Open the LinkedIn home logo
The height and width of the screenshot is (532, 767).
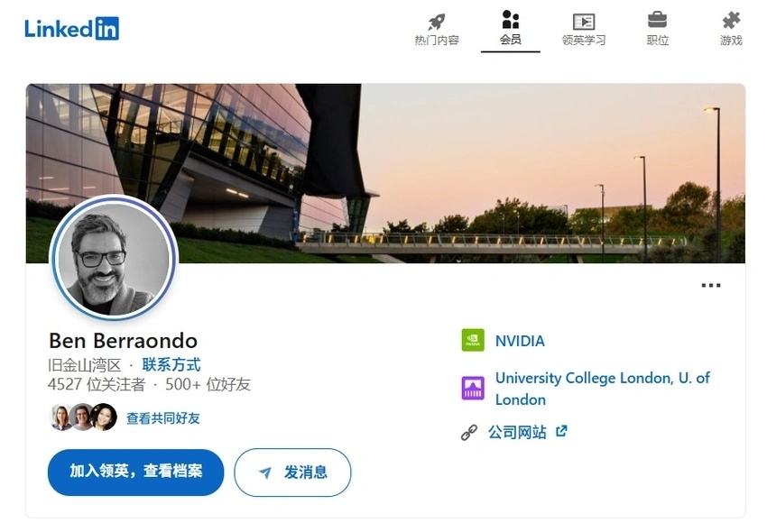(x=71, y=28)
